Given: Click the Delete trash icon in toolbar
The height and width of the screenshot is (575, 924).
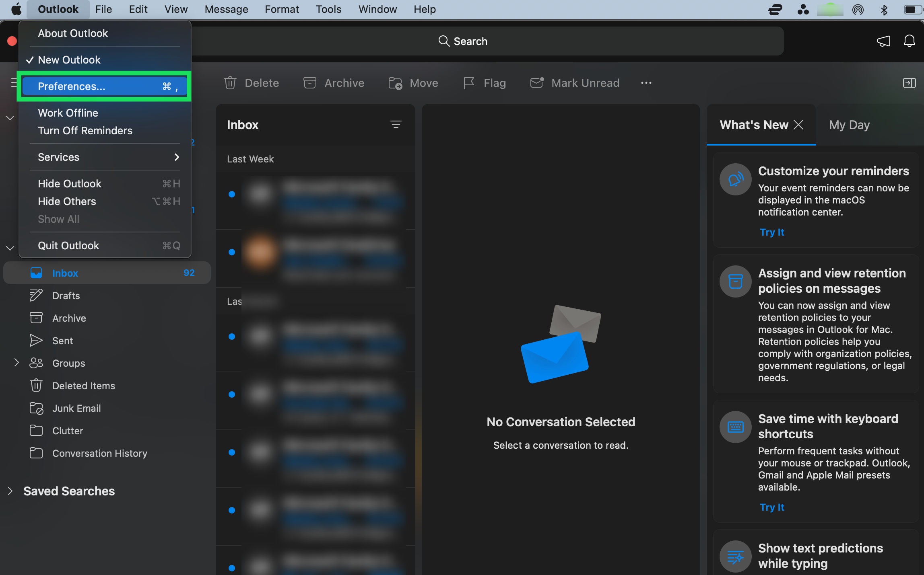Looking at the screenshot, I should click(230, 83).
